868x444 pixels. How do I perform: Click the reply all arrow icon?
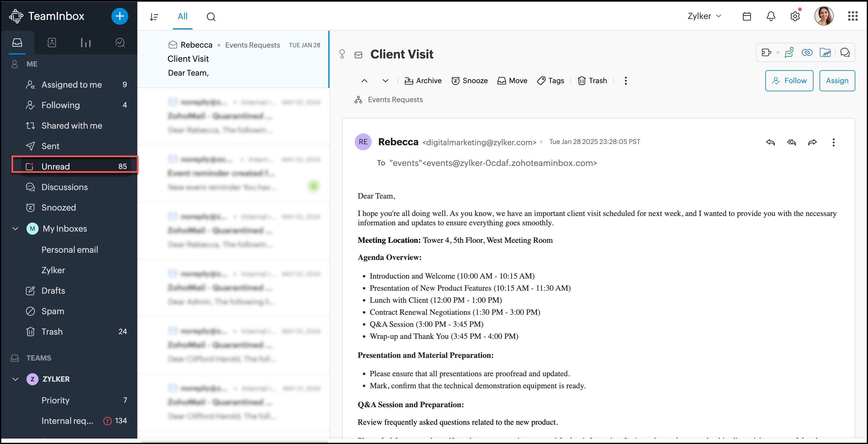(x=791, y=142)
